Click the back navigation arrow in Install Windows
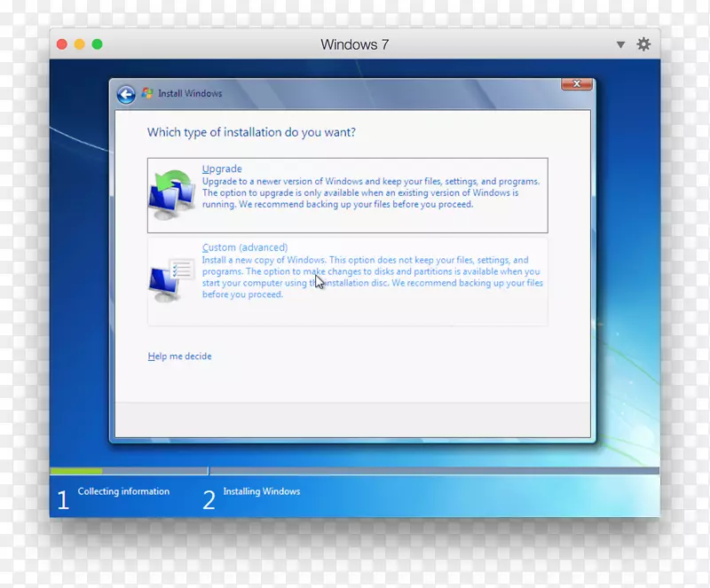 (125, 94)
